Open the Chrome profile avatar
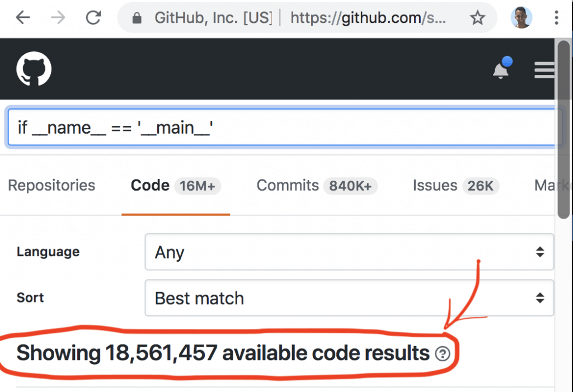573x392 pixels. 521,18
